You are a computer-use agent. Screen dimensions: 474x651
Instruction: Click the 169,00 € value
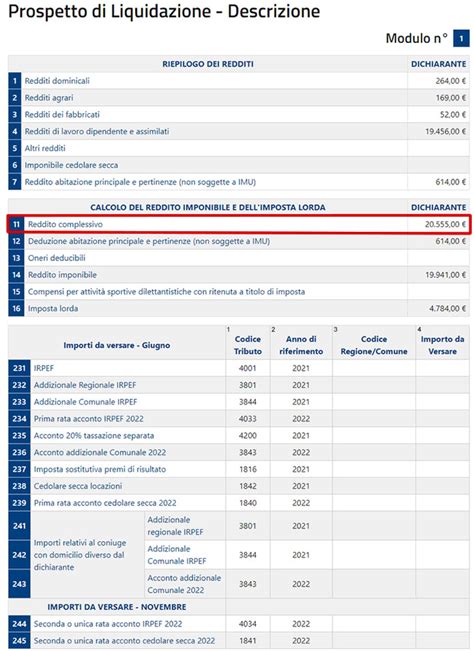click(x=450, y=98)
